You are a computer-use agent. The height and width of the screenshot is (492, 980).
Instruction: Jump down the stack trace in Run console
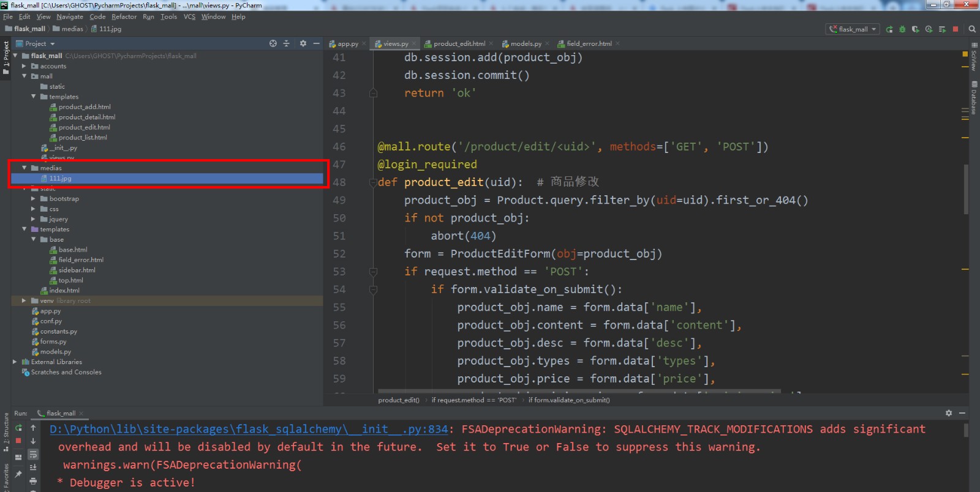point(33,441)
